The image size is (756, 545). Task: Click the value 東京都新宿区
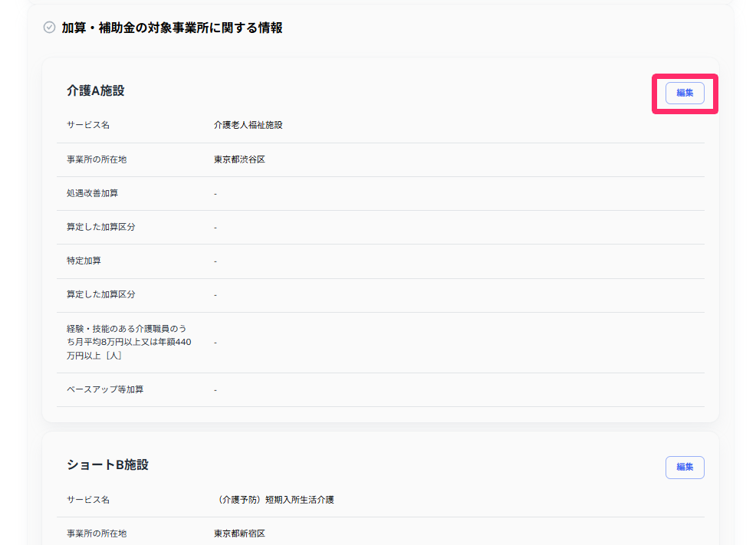point(240,534)
